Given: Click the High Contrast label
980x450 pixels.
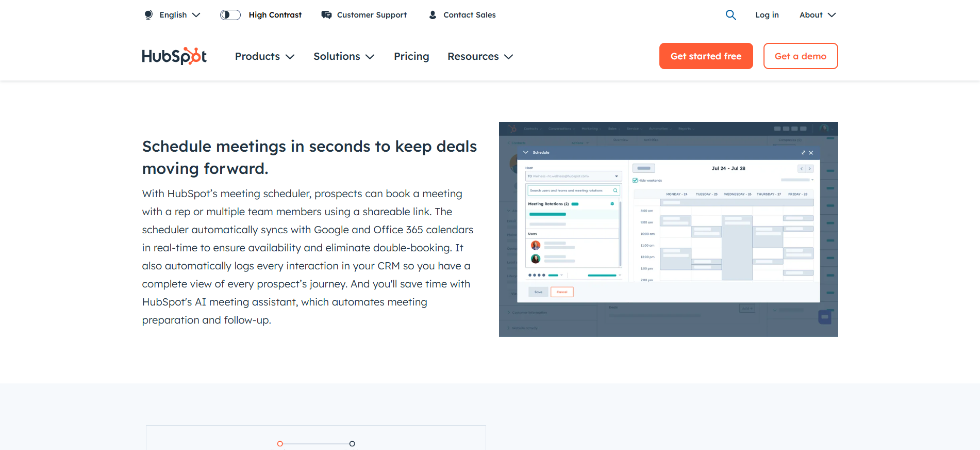Looking at the screenshot, I should (x=275, y=15).
